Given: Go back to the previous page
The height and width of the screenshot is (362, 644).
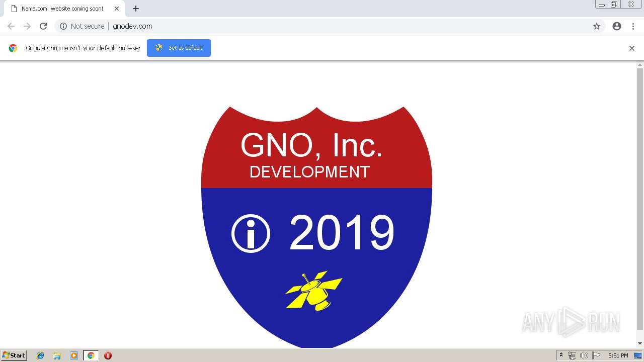Looking at the screenshot, I should point(11,26).
